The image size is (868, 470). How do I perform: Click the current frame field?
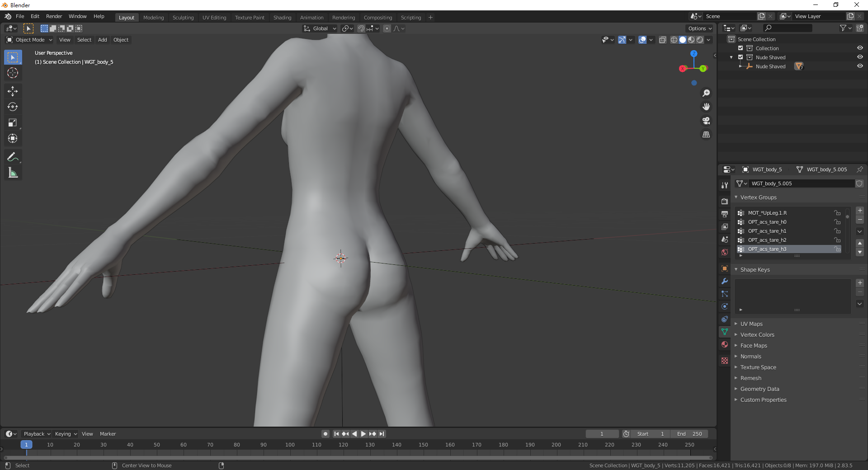pos(602,434)
